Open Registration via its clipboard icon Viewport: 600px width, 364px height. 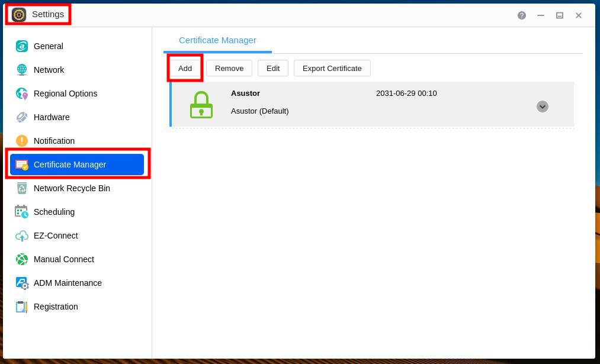coord(22,307)
